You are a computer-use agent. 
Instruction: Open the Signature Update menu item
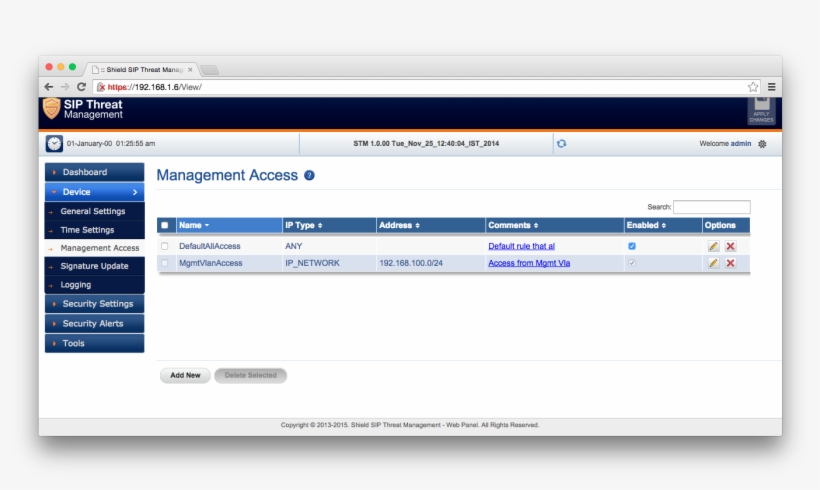[x=94, y=266]
